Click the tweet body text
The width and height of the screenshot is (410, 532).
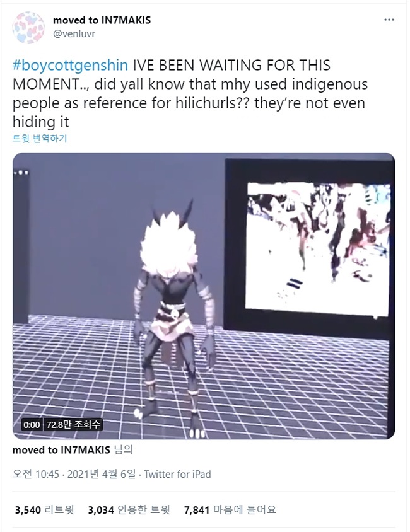[x=190, y=93]
